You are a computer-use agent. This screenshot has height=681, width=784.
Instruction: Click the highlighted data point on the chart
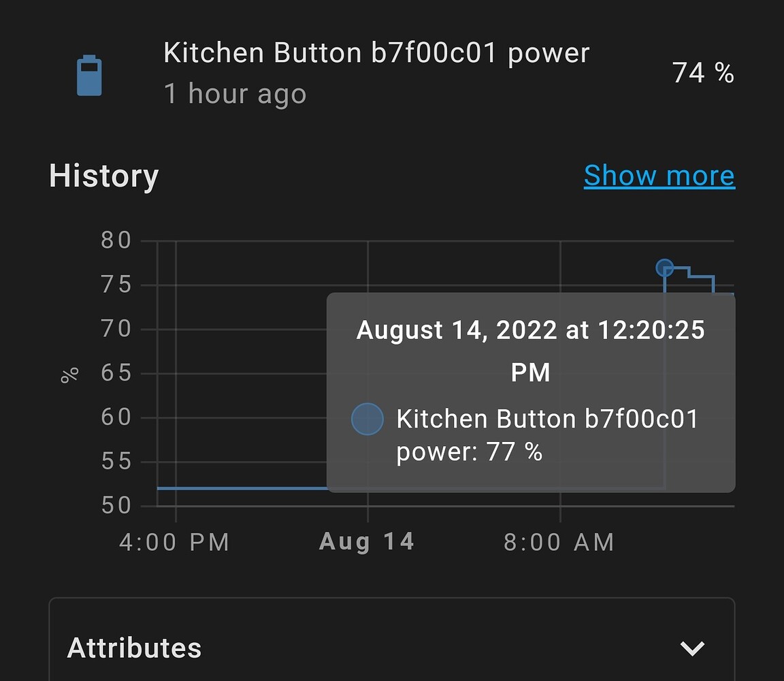coord(664,268)
